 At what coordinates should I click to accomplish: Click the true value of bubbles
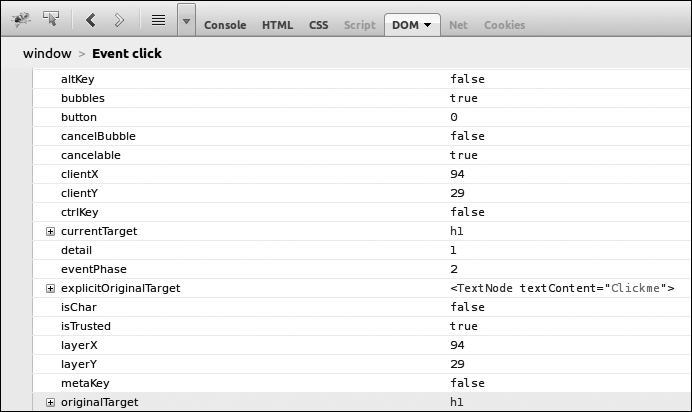coord(464,98)
